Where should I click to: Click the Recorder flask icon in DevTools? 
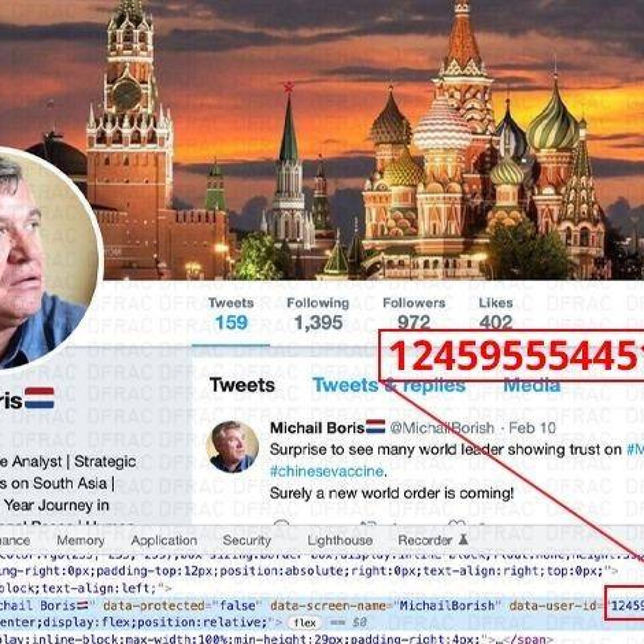click(463, 539)
